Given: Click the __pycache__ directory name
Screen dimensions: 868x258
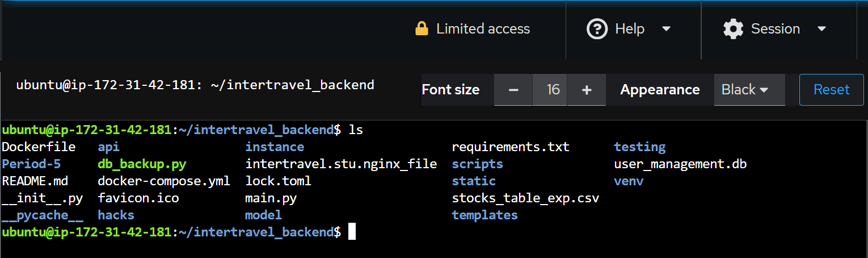Looking at the screenshot, I should pyautogui.click(x=43, y=215).
